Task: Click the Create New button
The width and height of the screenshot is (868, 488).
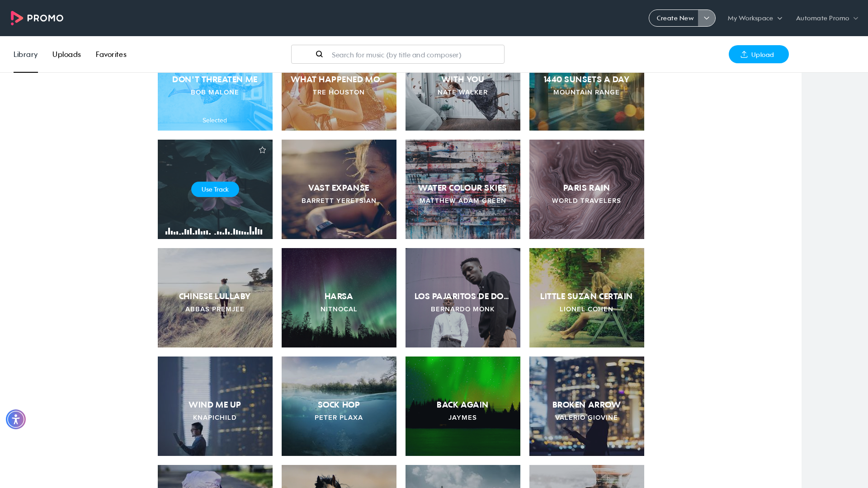Action: point(675,18)
